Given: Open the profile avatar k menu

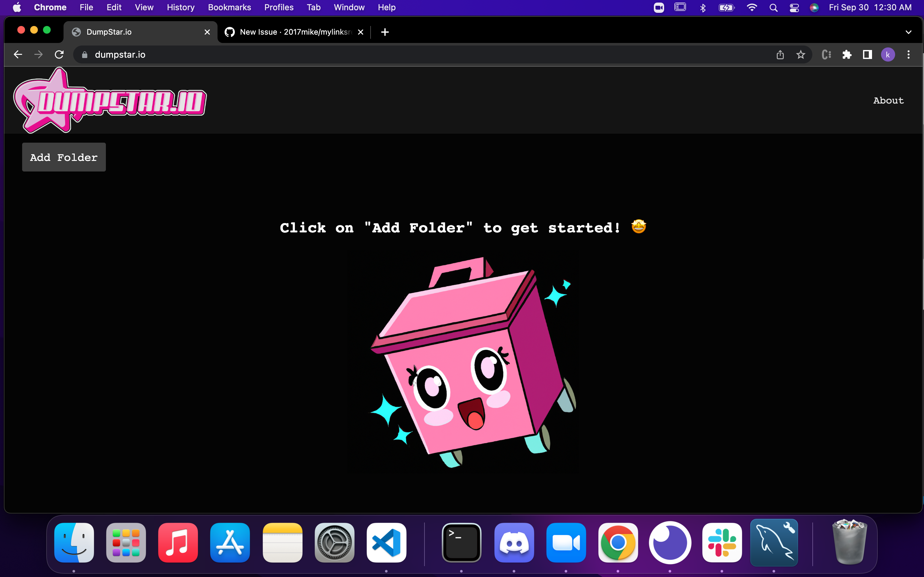Looking at the screenshot, I should coord(888,54).
